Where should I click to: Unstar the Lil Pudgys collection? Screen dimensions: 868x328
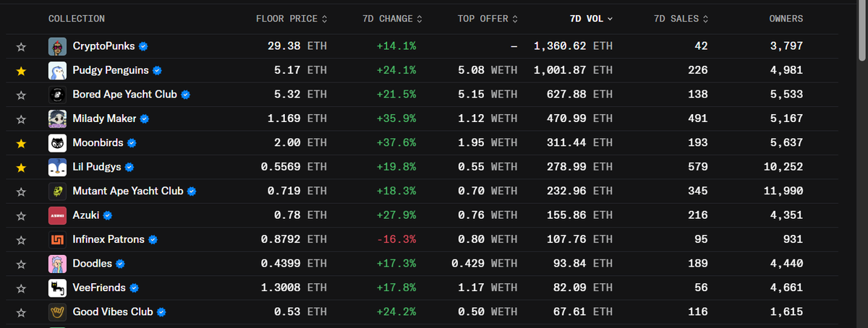coord(21,168)
